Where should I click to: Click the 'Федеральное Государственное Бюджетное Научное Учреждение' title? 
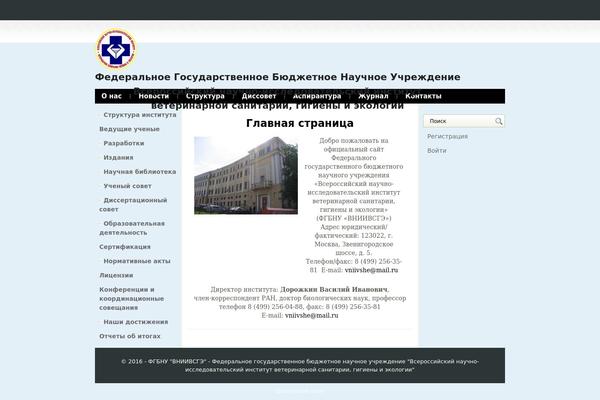coord(277,77)
